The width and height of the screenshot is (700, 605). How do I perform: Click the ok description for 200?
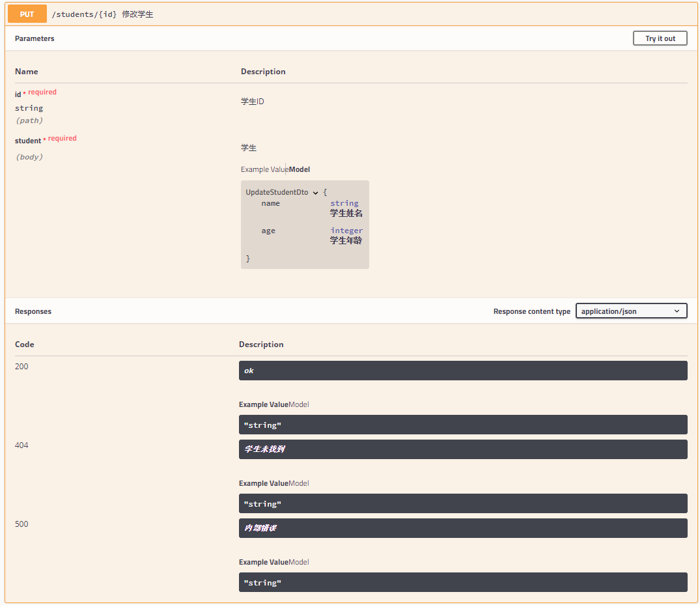point(463,371)
